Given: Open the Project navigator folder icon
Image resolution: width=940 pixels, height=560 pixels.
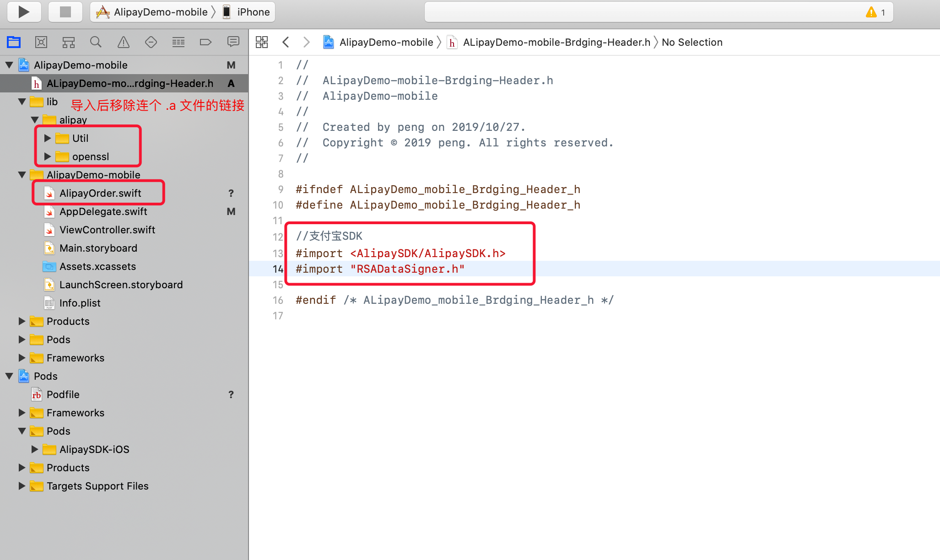Looking at the screenshot, I should (14, 42).
